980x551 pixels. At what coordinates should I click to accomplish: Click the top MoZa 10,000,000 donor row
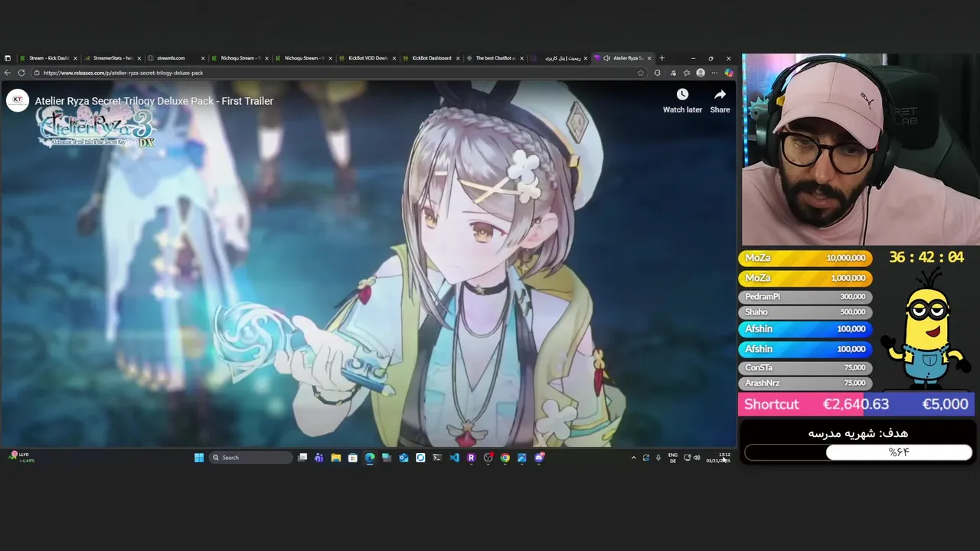pyautogui.click(x=805, y=258)
